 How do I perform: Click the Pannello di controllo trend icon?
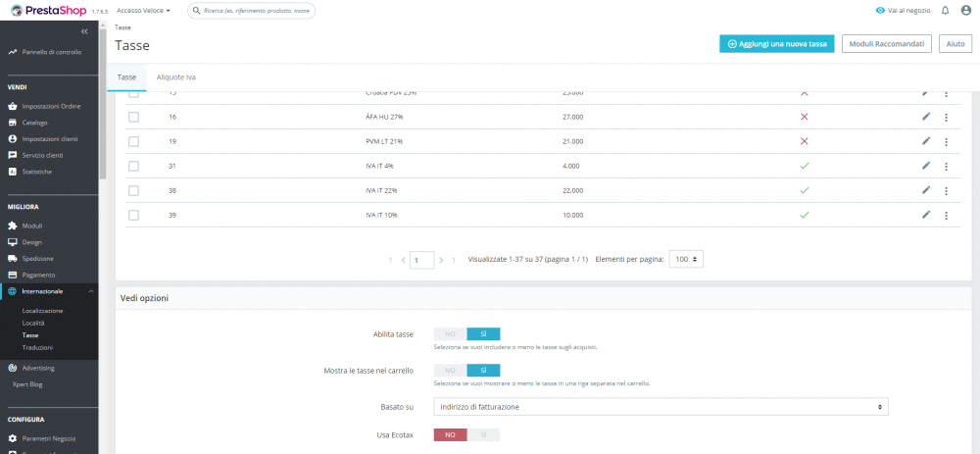12,52
